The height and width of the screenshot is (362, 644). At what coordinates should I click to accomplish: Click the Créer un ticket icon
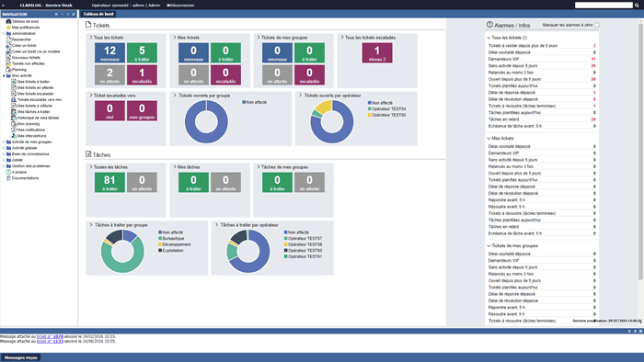pyautogui.click(x=8, y=46)
